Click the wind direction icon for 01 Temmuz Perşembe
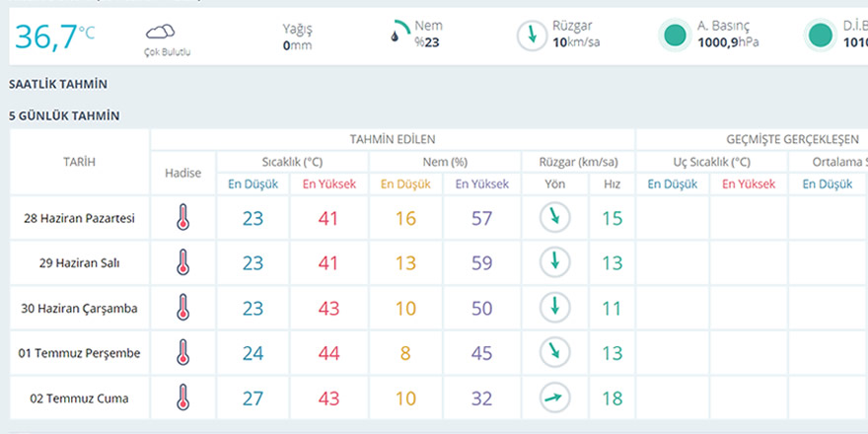The width and height of the screenshot is (868, 434). (555, 352)
